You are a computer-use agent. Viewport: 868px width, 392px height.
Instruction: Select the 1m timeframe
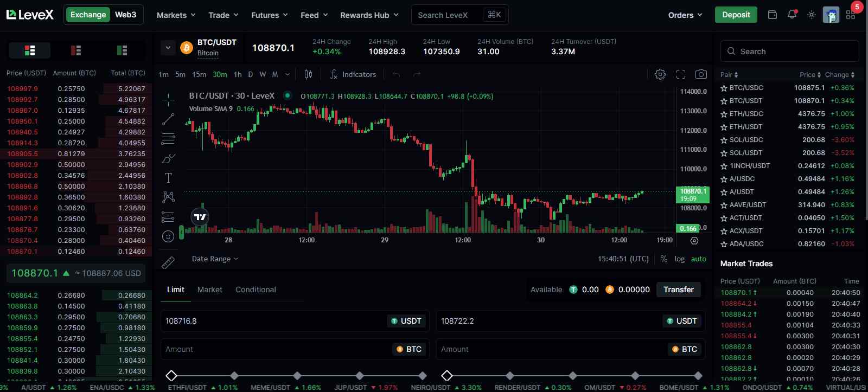[x=164, y=74]
